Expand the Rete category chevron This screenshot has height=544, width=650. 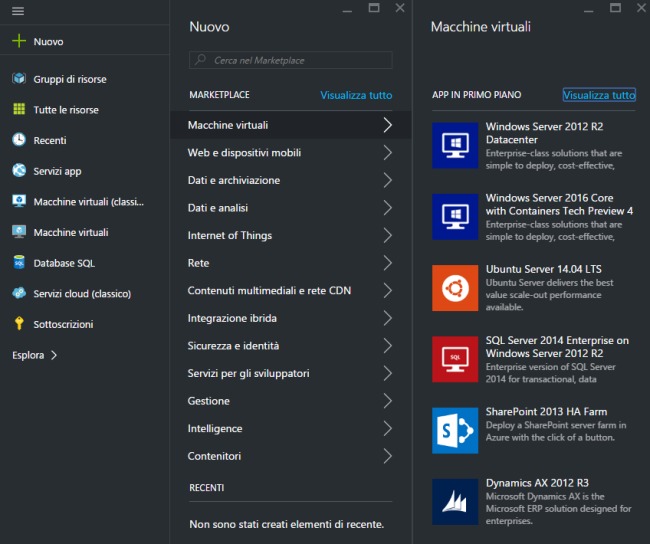click(x=387, y=263)
